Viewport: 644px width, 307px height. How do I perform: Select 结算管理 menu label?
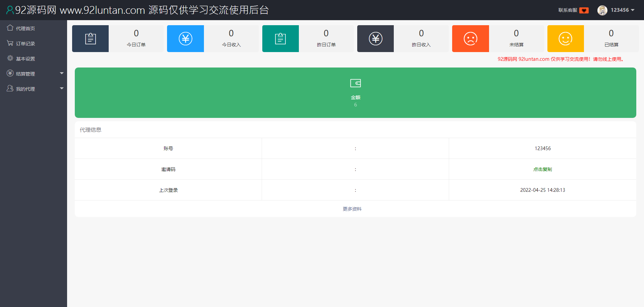coord(25,74)
